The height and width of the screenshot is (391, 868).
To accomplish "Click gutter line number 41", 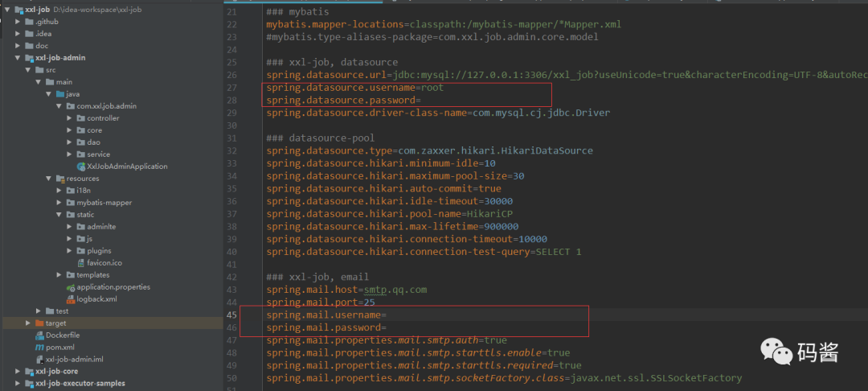I will [x=231, y=265].
